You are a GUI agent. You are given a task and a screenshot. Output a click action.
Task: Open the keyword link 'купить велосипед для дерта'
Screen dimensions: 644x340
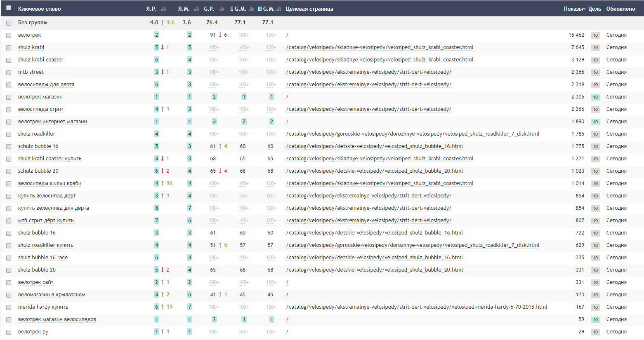(54, 208)
